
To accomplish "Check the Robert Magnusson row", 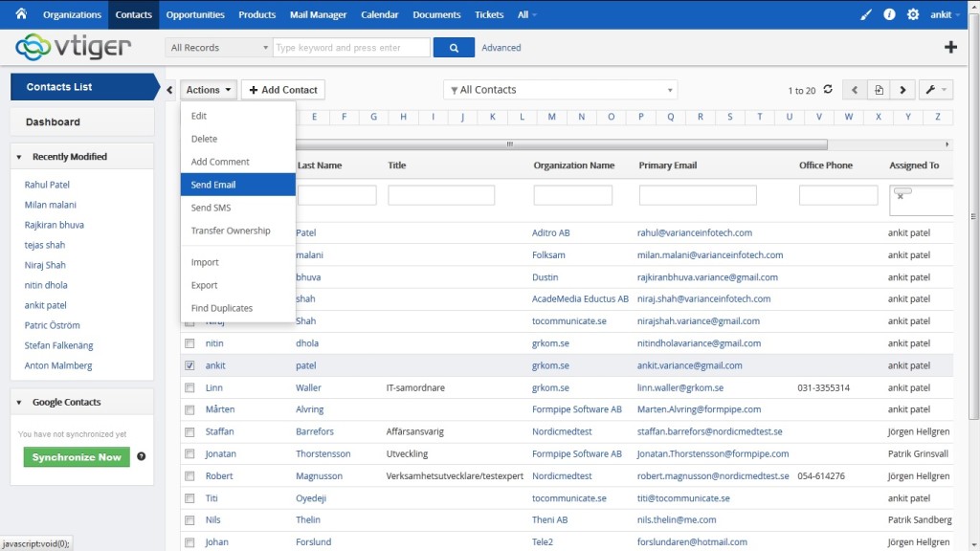I will point(189,476).
